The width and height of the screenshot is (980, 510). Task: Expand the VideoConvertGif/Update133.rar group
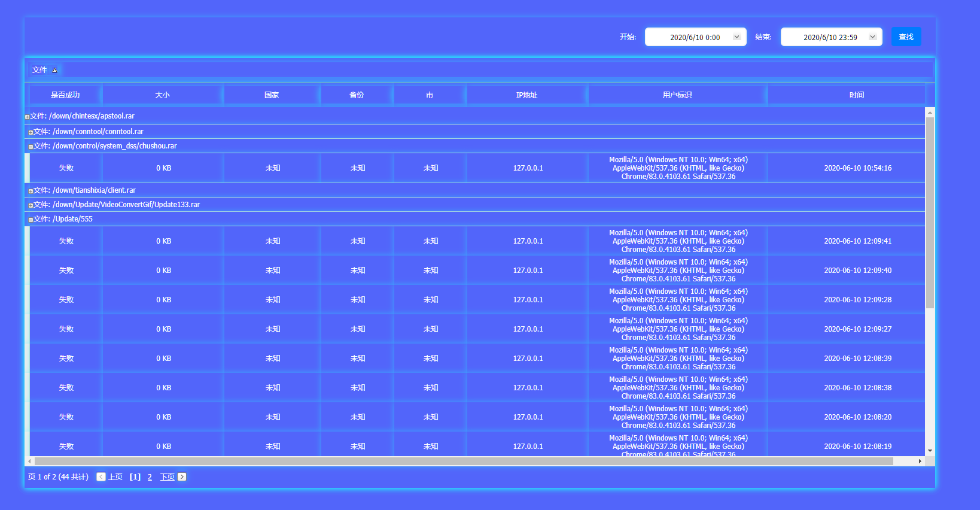31,205
